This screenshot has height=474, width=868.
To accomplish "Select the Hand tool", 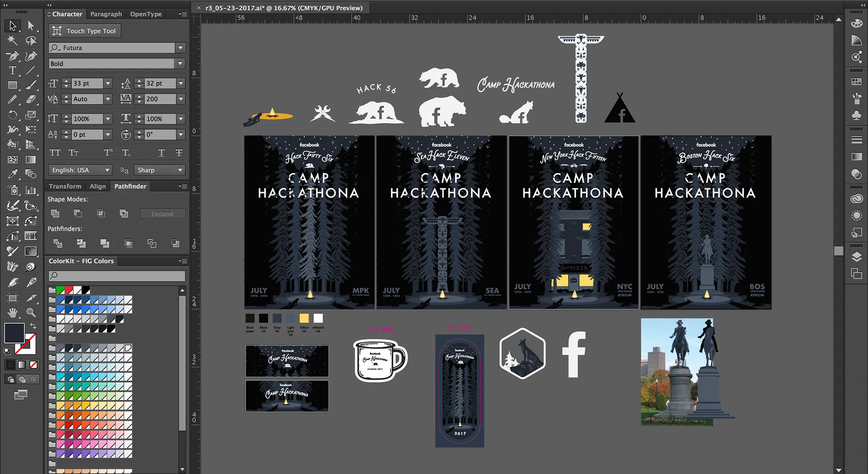I will [x=13, y=312].
